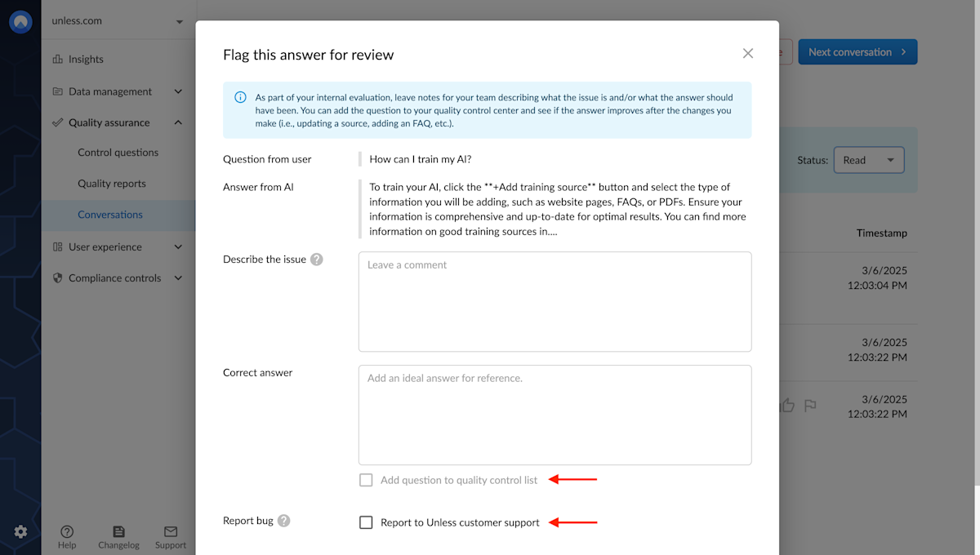
Task: Collapse the Quality assurance section
Action: pos(178,122)
